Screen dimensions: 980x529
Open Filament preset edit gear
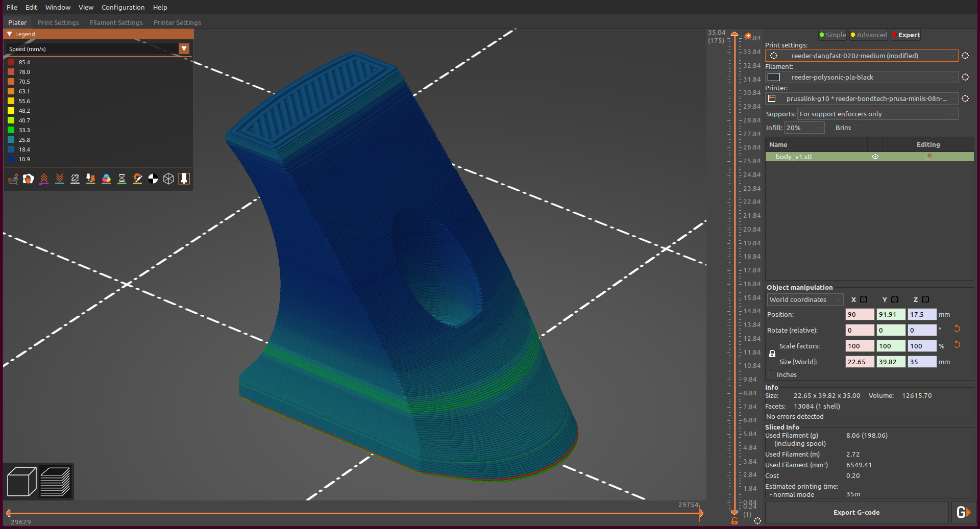pyautogui.click(x=965, y=77)
